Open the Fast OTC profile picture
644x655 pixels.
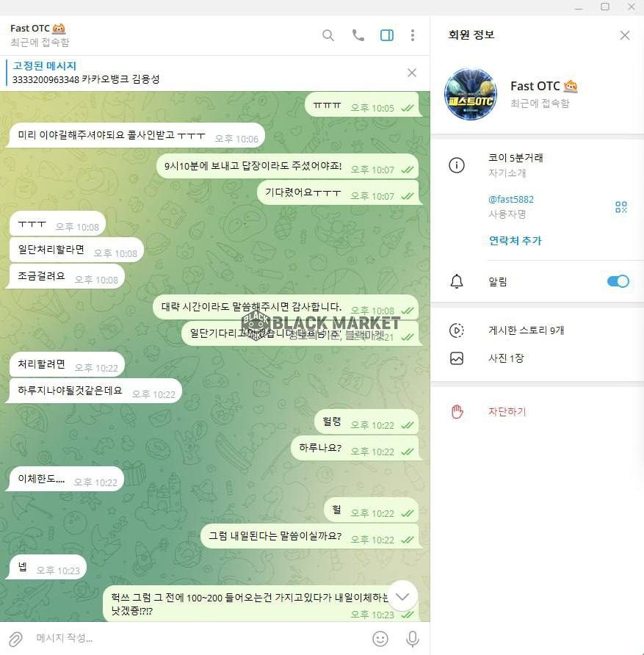(x=471, y=94)
